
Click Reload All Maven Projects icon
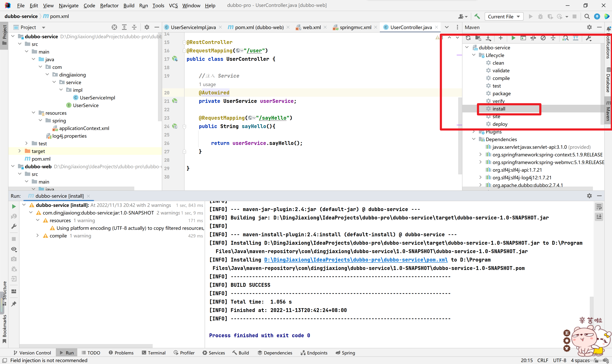tap(468, 38)
